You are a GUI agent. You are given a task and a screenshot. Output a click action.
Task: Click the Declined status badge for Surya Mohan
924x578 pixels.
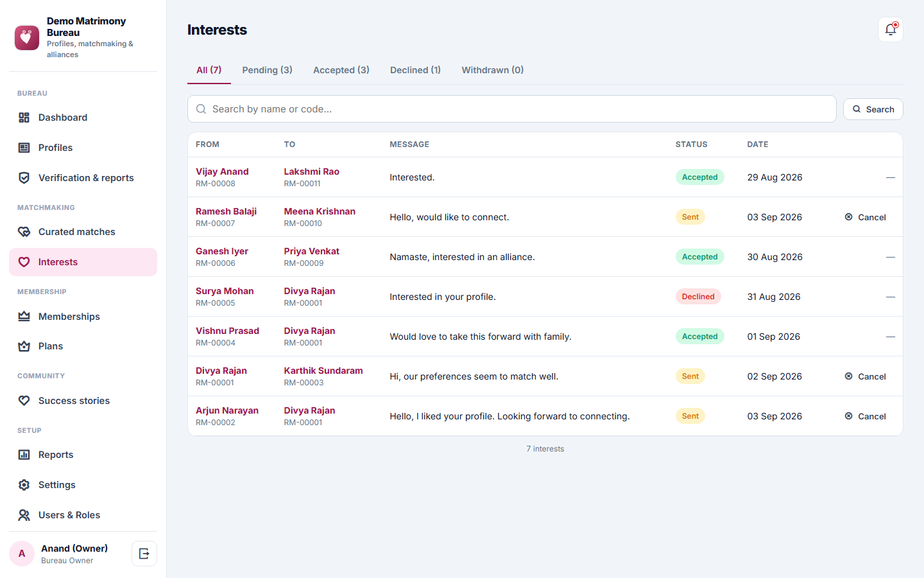pyautogui.click(x=698, y=297)
